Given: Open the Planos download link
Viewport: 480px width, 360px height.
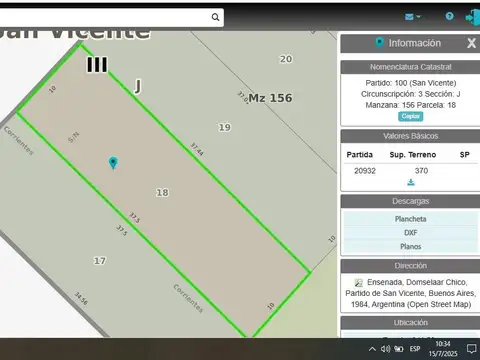Looking at the screenshot, I should 410,246.
